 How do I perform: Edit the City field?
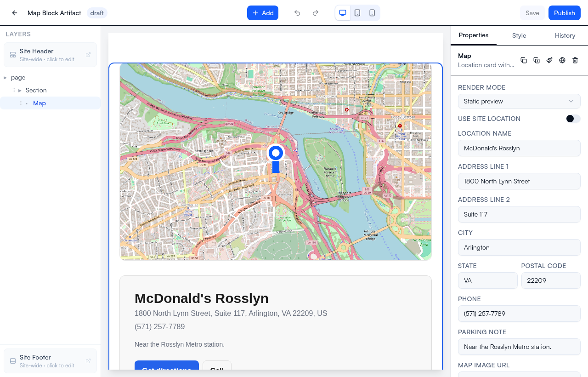[519, 247]
